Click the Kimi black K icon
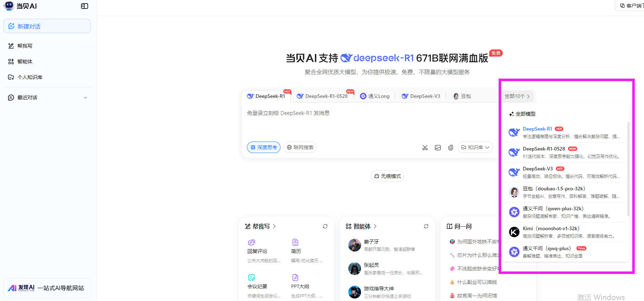The height and width of the screenshot is (301, 644). coord(514,232)
